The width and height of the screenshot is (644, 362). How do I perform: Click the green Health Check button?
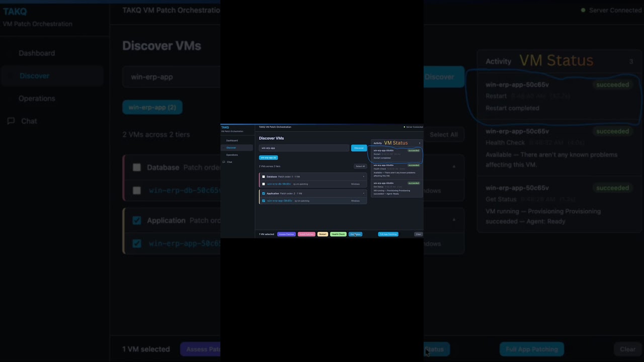(338, 234)
